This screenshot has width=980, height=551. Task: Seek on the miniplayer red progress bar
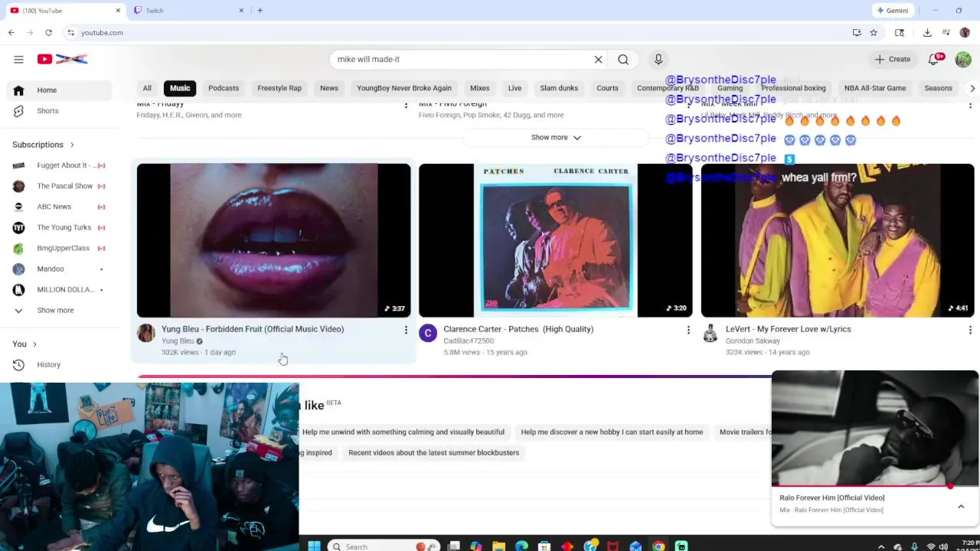[874, 486]
